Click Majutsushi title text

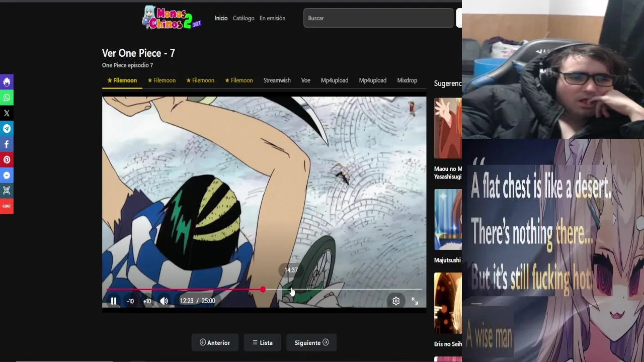[x=447, y=260]
